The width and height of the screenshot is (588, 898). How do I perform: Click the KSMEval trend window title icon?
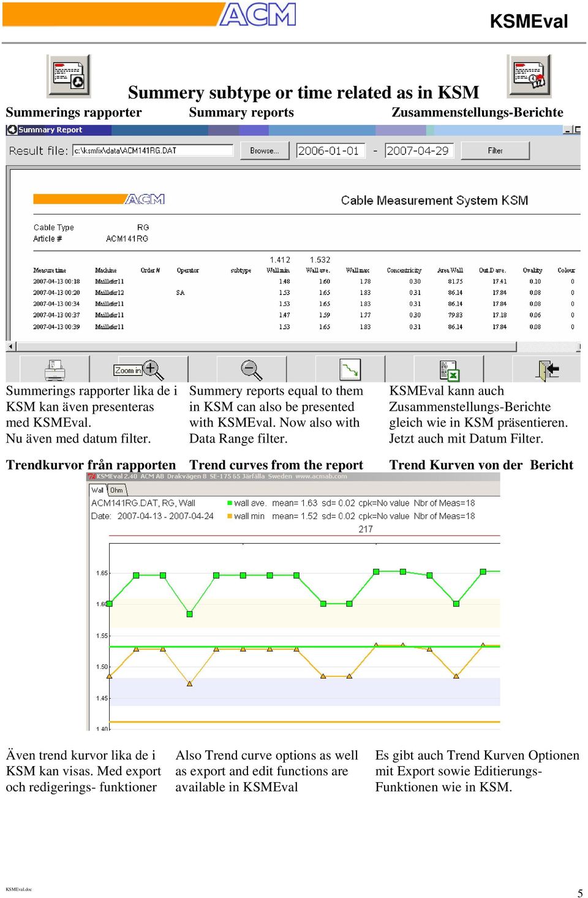pos(92,476)
